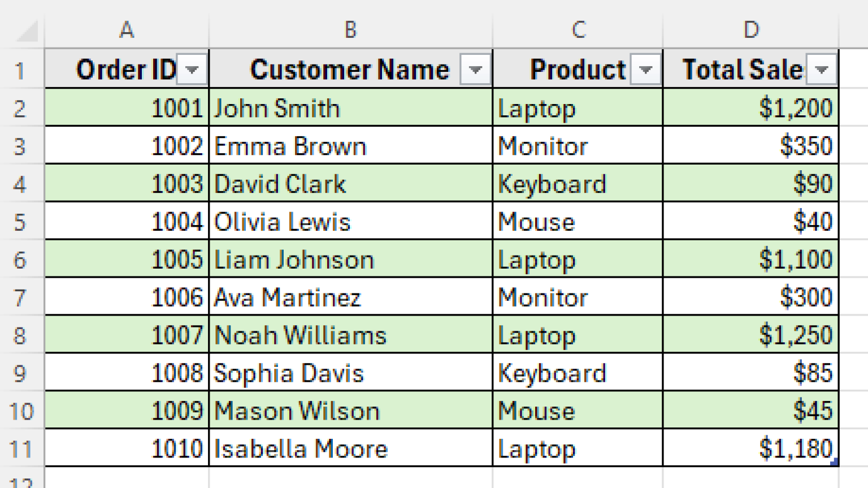This screenshot has height=488, width=868.
Task: Select column A header
Action: click(x=125, y=29)
